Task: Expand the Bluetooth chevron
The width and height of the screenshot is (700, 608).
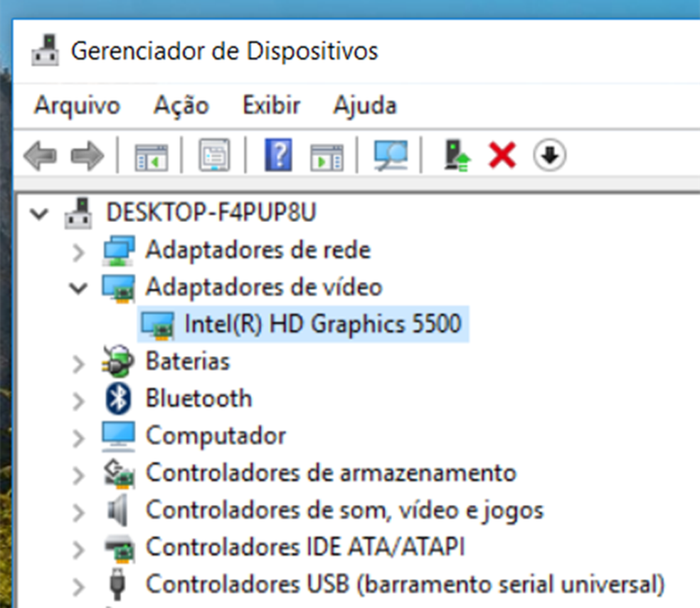Action: pos(78,401)
